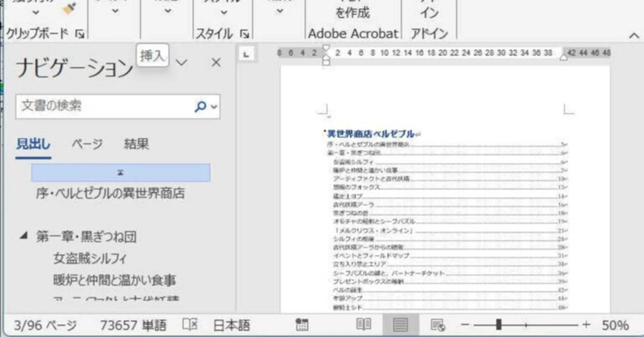Click the Adobe Acrobat PDF を作成 button
644x337 pixels.
[352, 10]
